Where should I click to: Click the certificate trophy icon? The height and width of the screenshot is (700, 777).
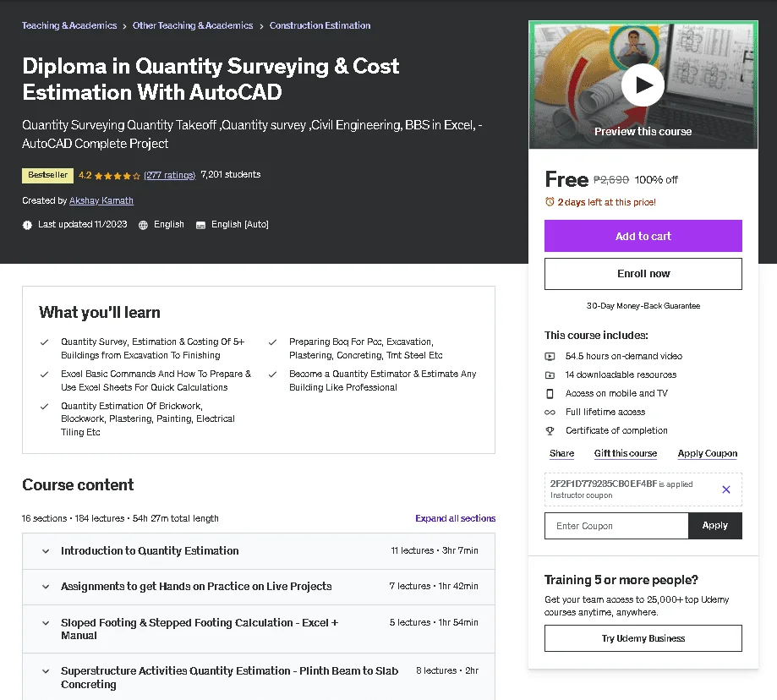pos(550,431)
